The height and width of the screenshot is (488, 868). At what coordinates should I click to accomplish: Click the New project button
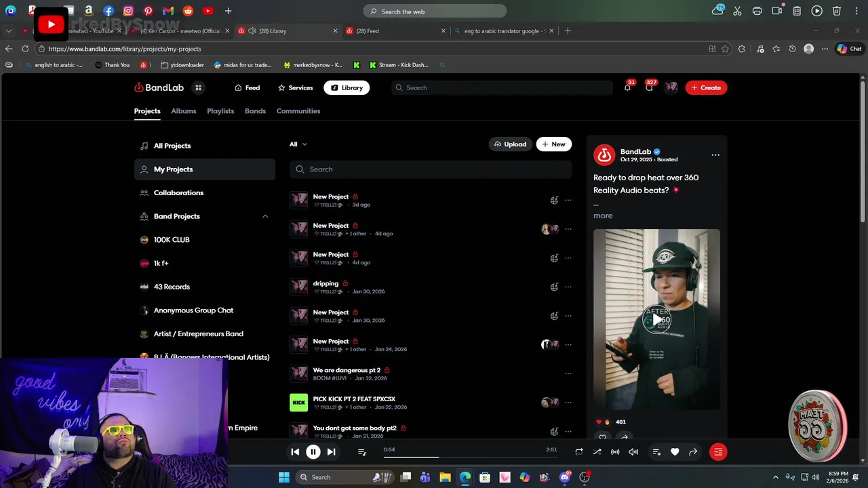(554, 144)
